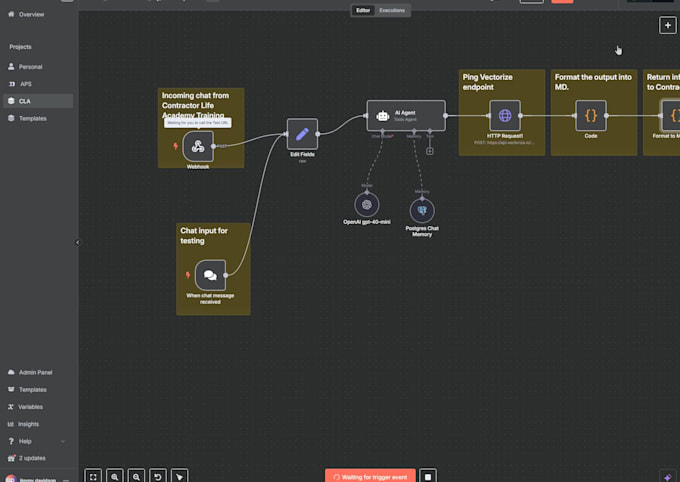Select the AI Agent node
Screen dimensions: 680x482
[x=406, y=115]
